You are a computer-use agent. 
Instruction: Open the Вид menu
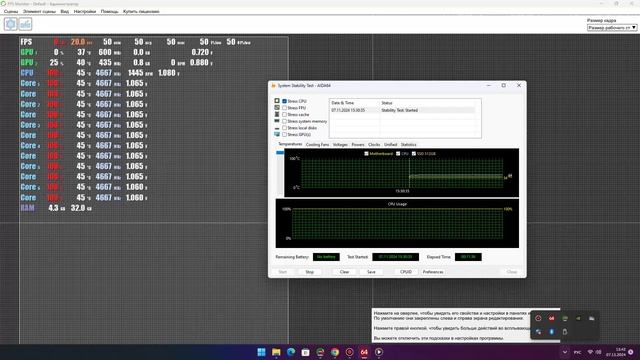(64, 11)
